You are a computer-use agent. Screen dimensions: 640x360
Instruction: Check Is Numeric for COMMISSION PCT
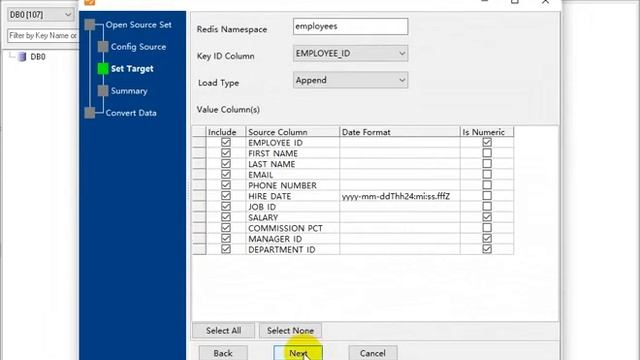(x=487, y=228)
